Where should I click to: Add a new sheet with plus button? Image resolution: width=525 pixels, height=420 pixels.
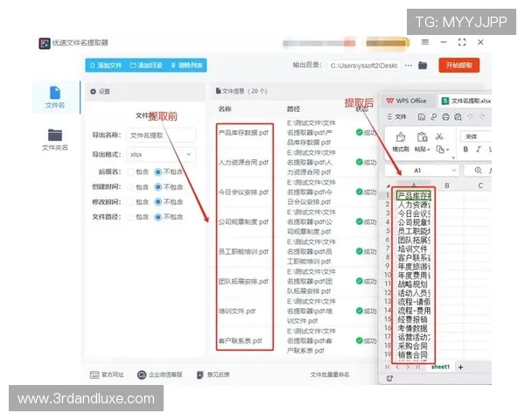[x=461, y=367]
